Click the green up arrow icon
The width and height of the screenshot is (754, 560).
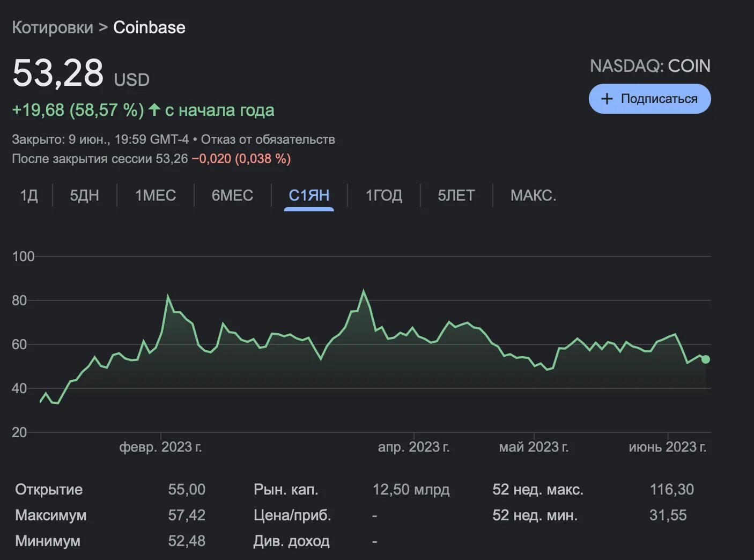point(154,109)
